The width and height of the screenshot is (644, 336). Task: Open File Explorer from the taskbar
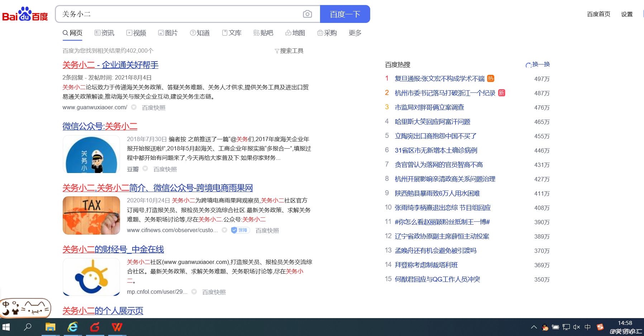point(50,327)
